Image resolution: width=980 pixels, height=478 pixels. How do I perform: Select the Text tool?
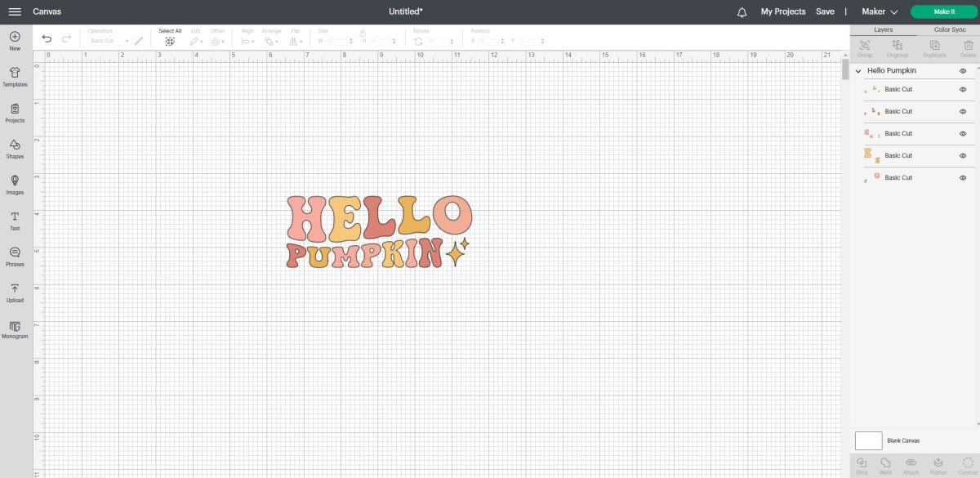click(x=15, y=221)
